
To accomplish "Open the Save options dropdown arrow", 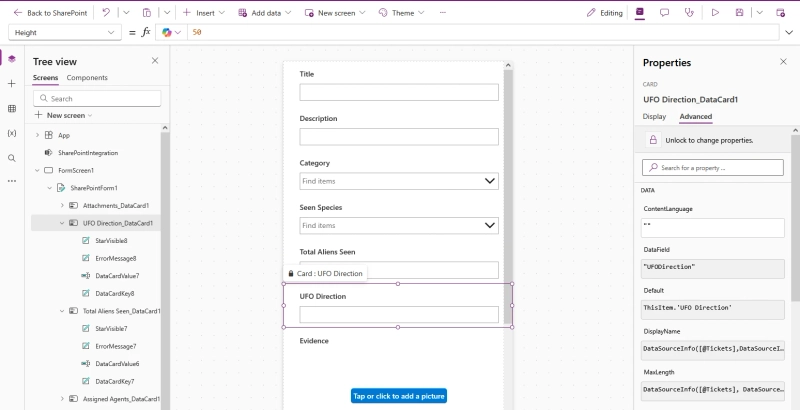I will [x=759, y=13].
